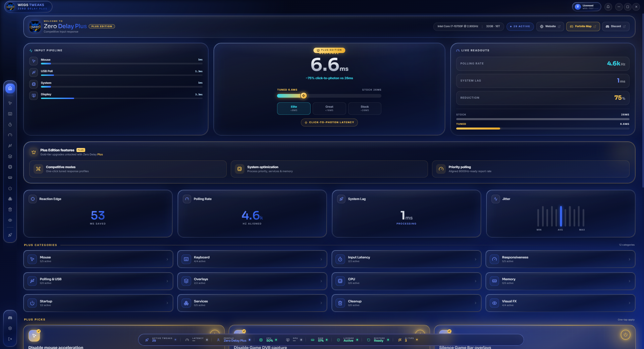Open the Discord header button
Viewport: 644px width, 349px height.
tap(615, 27)
